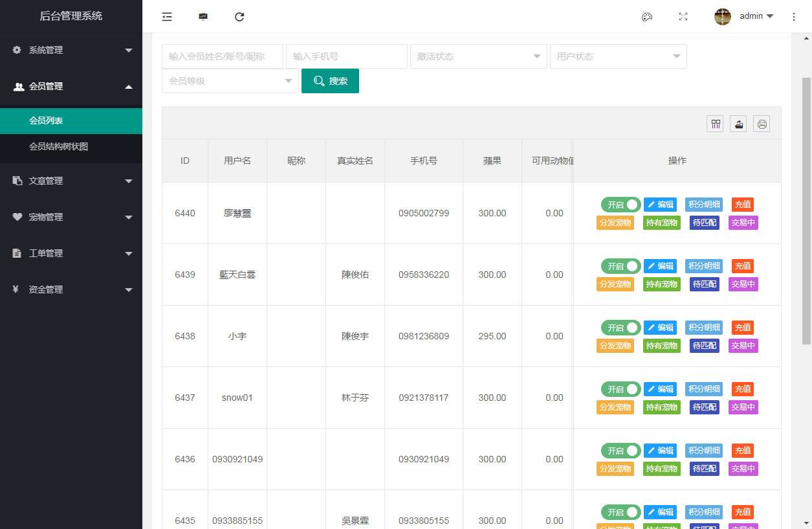Open the 激活状态 dropdown

(478, 56)
